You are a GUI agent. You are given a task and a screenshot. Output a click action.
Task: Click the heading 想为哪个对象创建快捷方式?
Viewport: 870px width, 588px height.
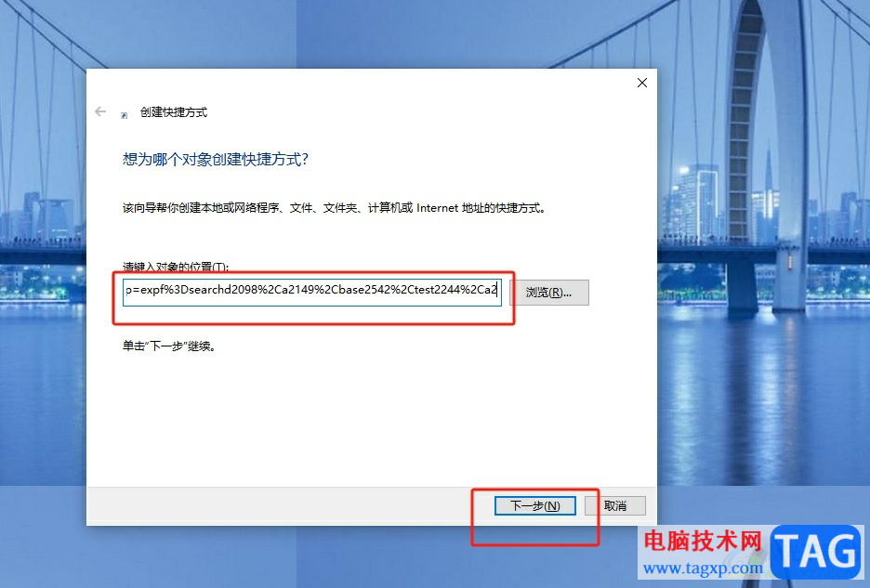point(216,159)
